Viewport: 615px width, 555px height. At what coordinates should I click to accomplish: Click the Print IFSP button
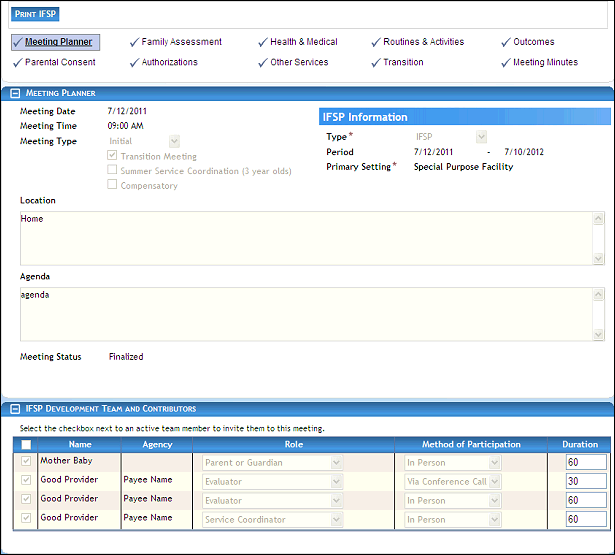(36, 15)
